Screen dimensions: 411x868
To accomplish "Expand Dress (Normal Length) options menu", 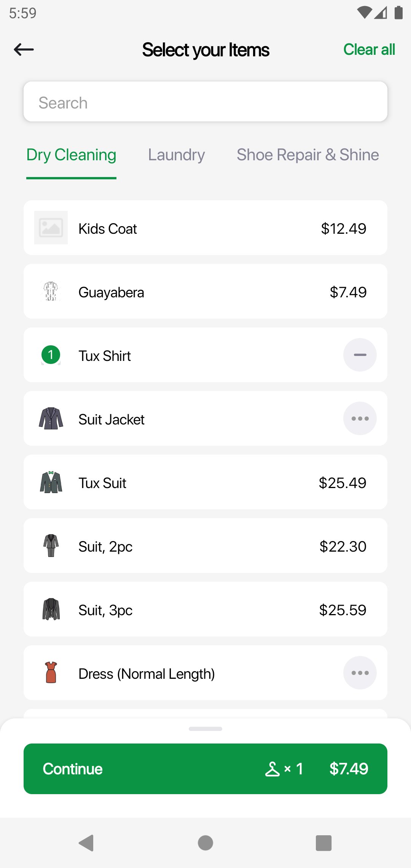I will coord(360,673).
